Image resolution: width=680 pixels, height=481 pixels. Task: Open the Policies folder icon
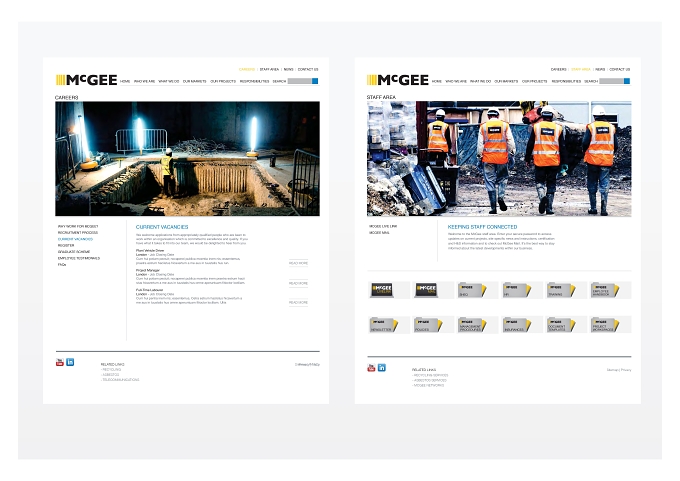(x=428, y=325)
